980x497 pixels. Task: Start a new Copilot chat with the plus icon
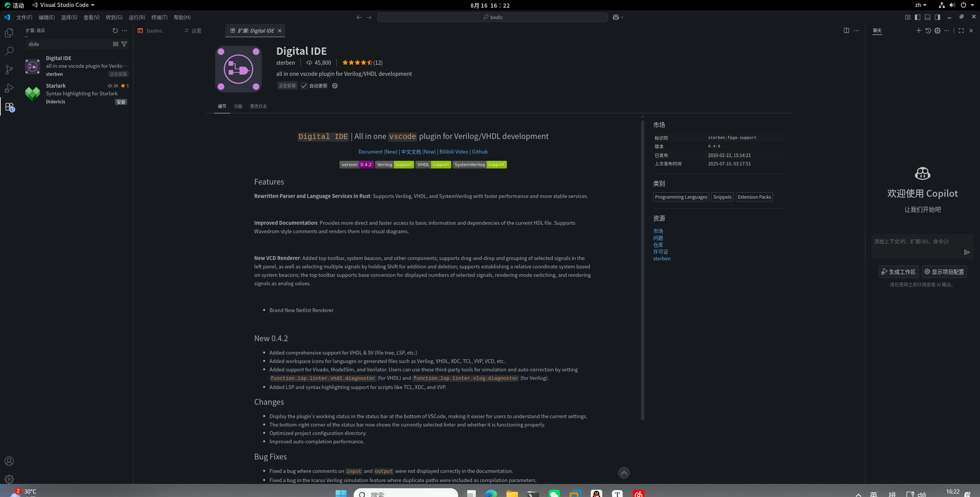(x=918, y=31)
